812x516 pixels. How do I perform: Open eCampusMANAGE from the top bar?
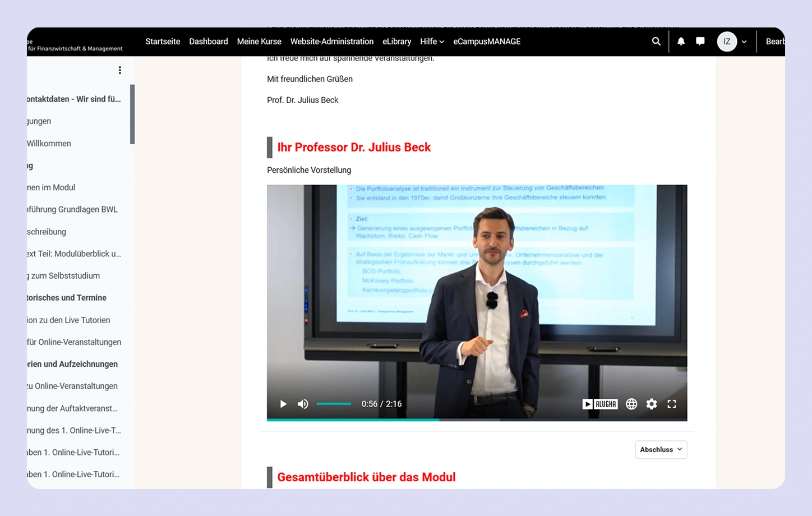(487, 42)
